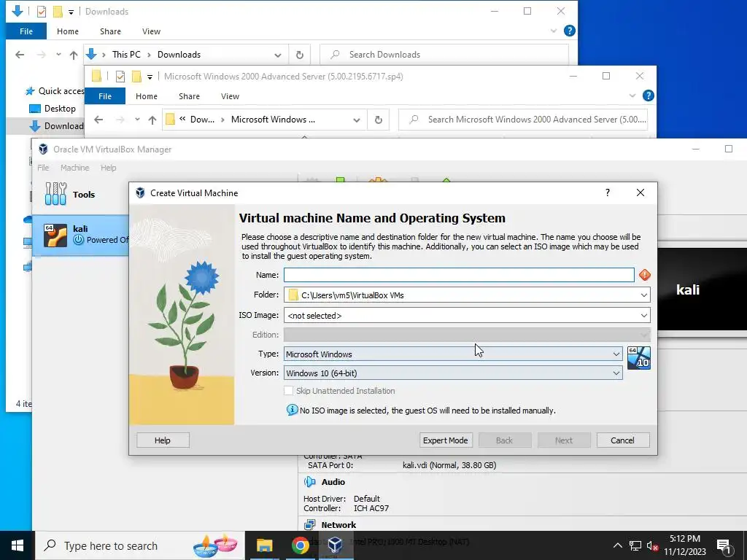Click the Quick access star icon
The width and height of the screenshot is (747, 560).
point(30,91)
